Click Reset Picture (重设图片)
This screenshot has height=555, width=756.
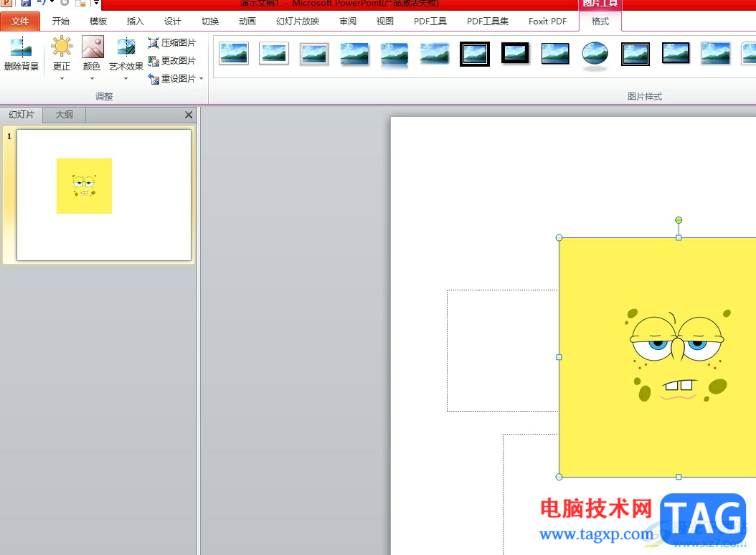[x=171, y=79]
